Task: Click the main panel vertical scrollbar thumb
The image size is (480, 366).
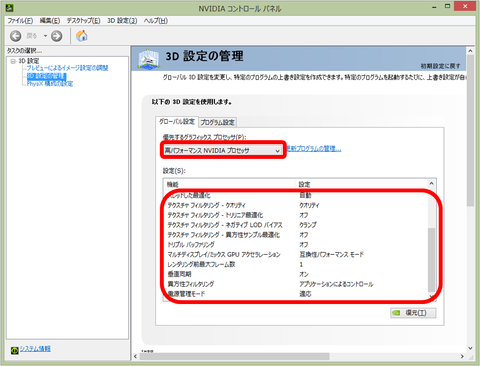Action: [470, 131]
